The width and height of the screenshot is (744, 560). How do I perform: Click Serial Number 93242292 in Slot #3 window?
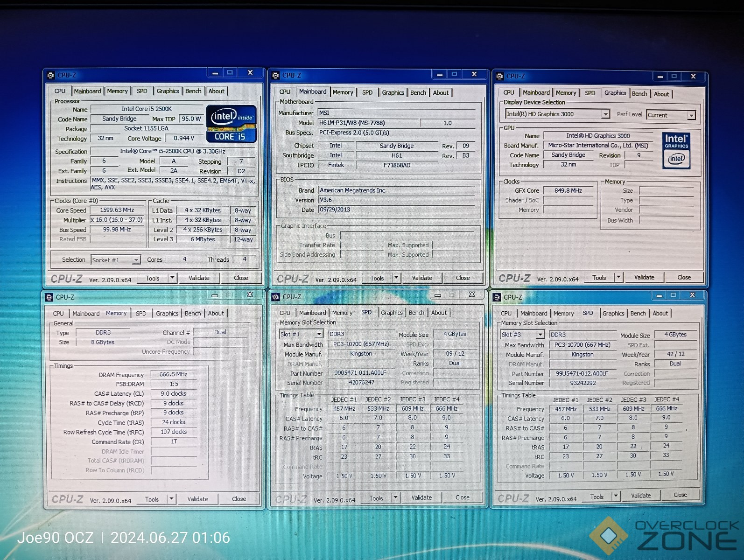point(583,383)
